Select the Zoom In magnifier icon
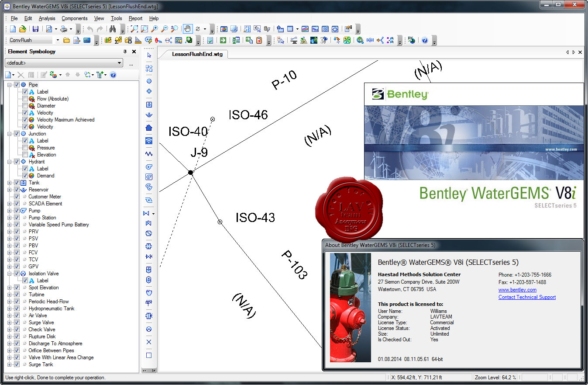The height and width of the screenshot is (385, 588). pos(155,29)
